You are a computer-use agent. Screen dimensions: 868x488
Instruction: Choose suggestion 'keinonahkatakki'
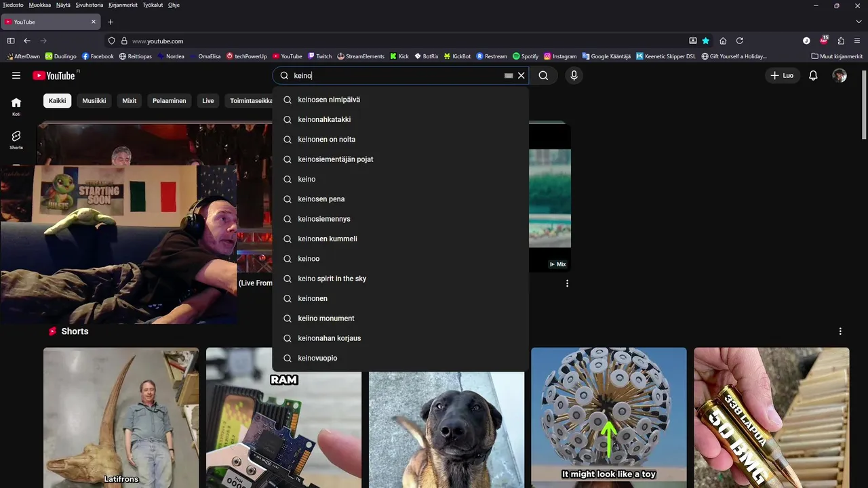[400, 119]
